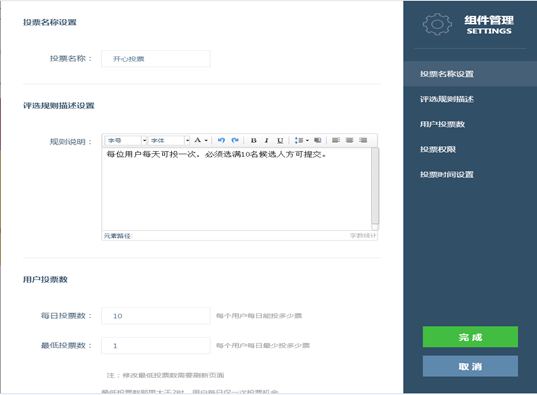Align text right in rule editor

coord(363,140)
